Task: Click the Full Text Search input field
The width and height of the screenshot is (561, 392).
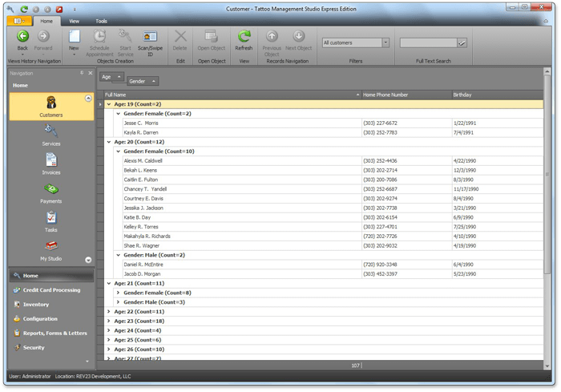Action: tap(428, 42)
